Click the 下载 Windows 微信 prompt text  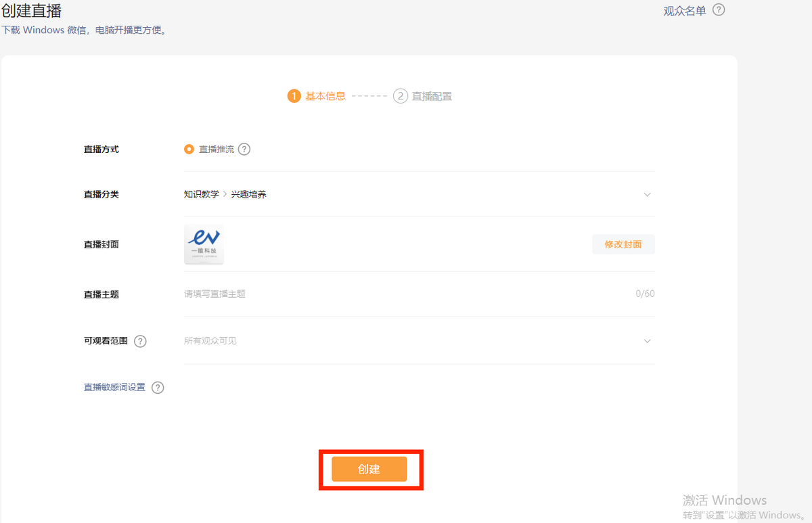click(x=84, y=30)
